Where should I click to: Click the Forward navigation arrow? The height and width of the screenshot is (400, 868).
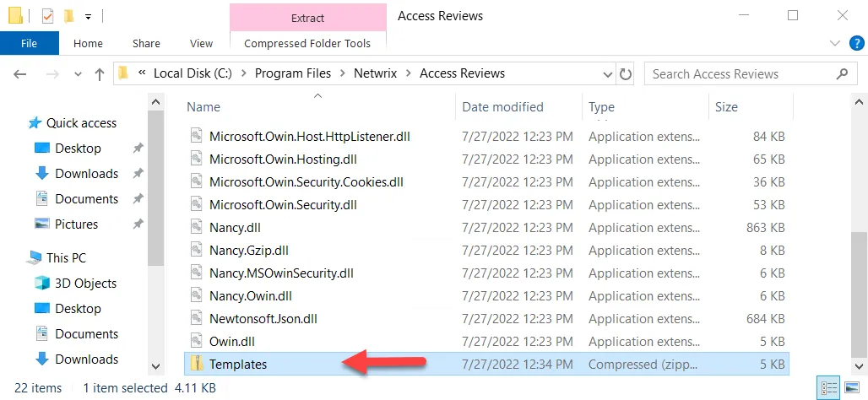[52, 74]
